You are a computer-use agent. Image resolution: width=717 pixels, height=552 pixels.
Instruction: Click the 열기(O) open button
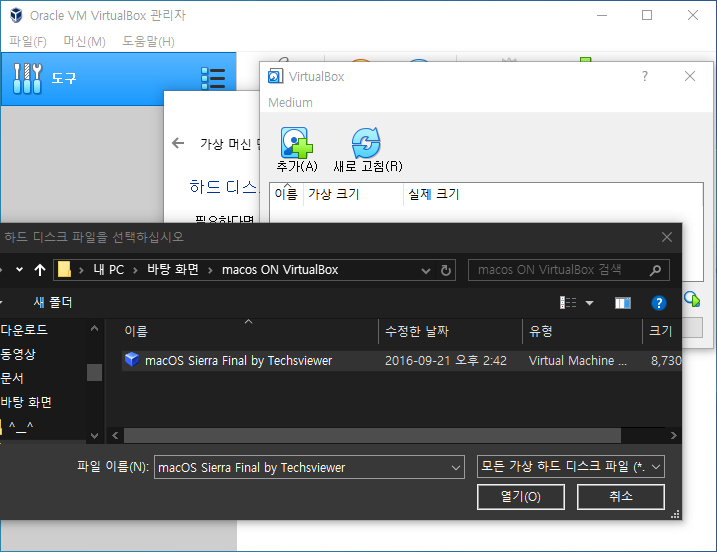pos(521,497)
